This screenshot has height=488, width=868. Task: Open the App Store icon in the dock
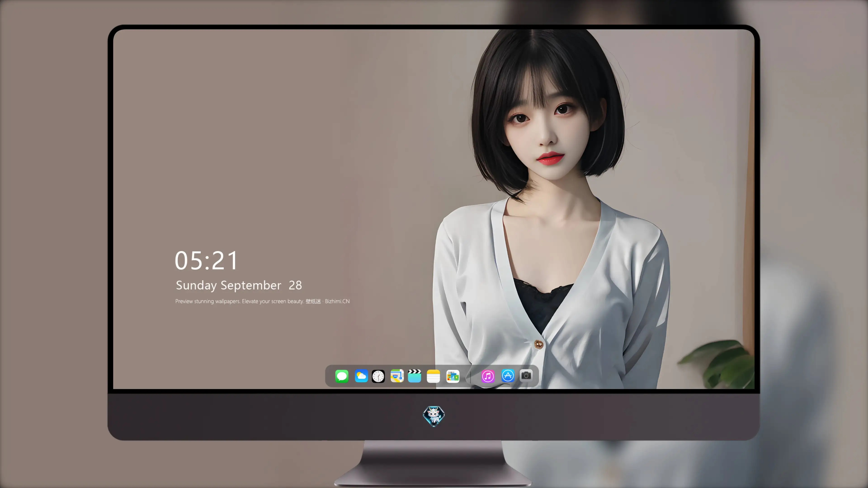point(508,376)
